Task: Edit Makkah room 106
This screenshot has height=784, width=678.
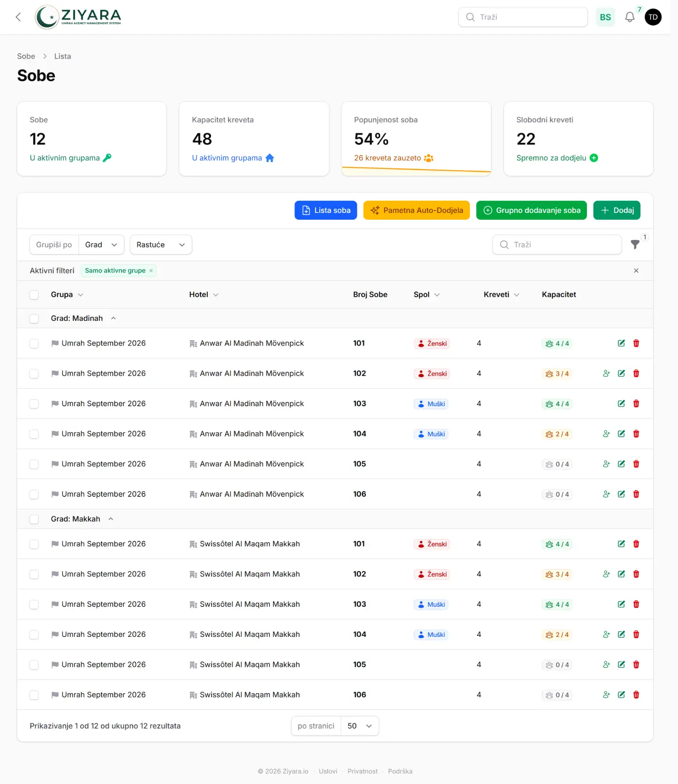Action: pyautogui.click(x=621, y=694)
